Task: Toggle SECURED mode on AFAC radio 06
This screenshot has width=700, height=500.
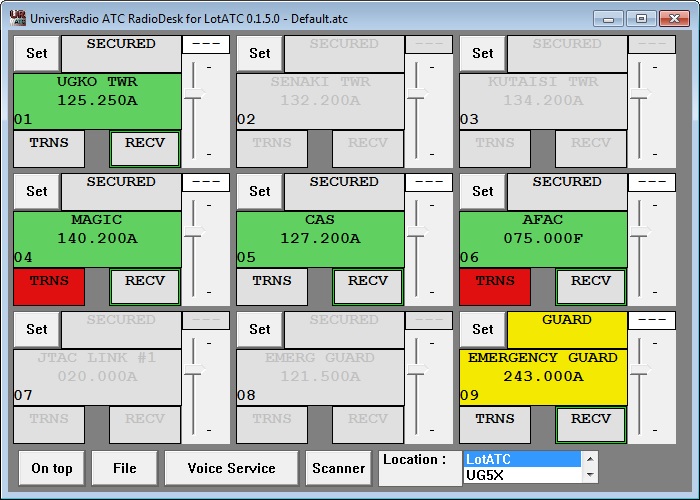Action: pyautogui.click(x=567, y=192)
